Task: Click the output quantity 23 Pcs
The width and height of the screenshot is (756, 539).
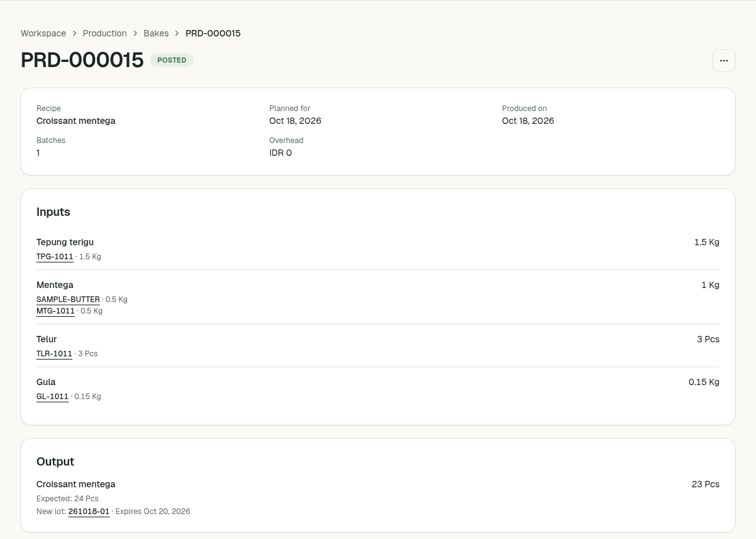Action: tap(706, 485)
